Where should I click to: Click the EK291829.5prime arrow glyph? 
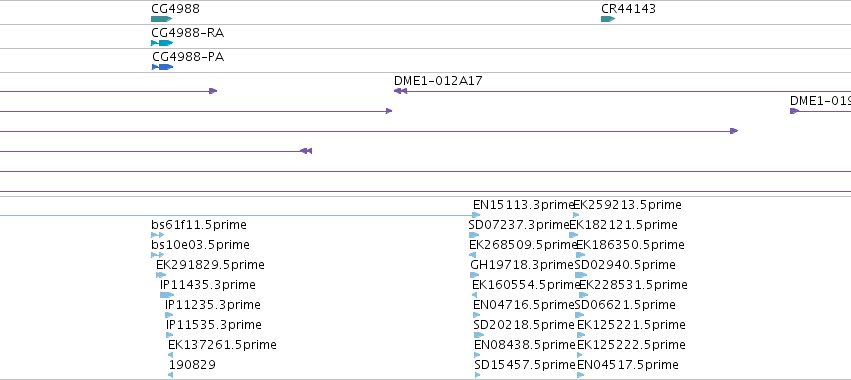click(x=161, y=275)
